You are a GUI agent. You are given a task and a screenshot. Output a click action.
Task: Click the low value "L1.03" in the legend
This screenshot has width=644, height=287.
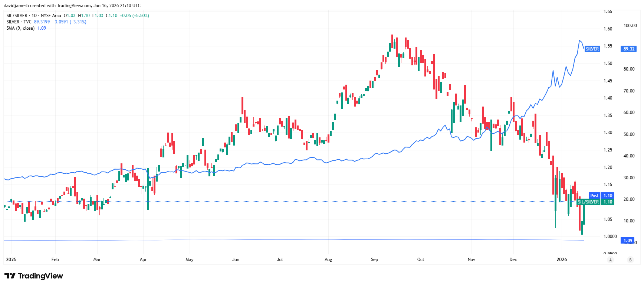click(98, 16)
